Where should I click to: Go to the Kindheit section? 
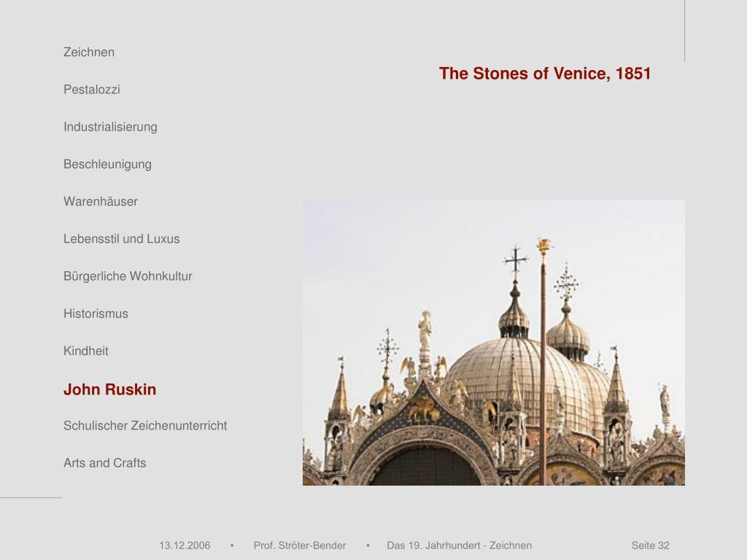[x=86, y=351]
